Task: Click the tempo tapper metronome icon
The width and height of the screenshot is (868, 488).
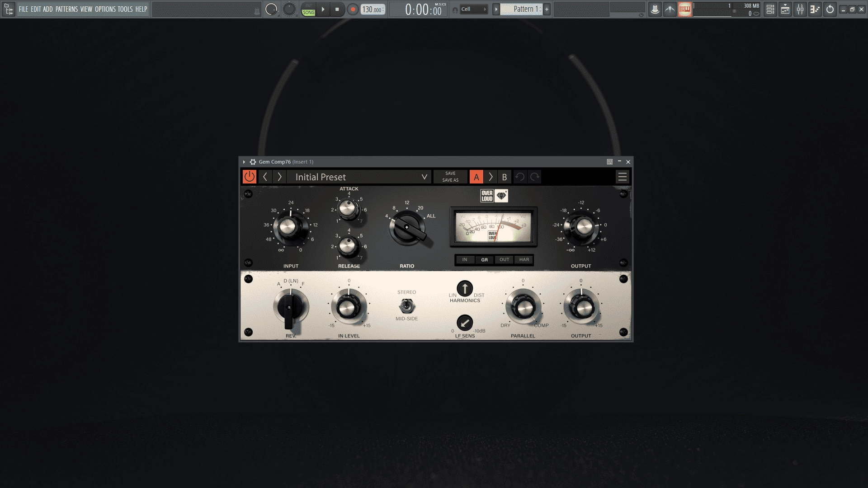Action: (670, 9)
